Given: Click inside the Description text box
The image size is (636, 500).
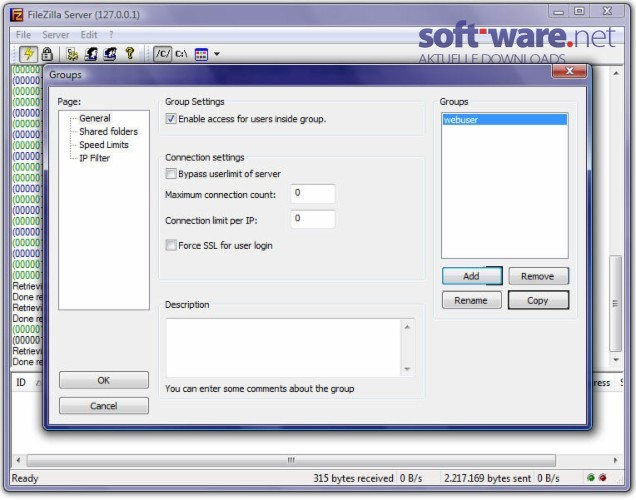Looking at the screenshot, I should [284, 348].
